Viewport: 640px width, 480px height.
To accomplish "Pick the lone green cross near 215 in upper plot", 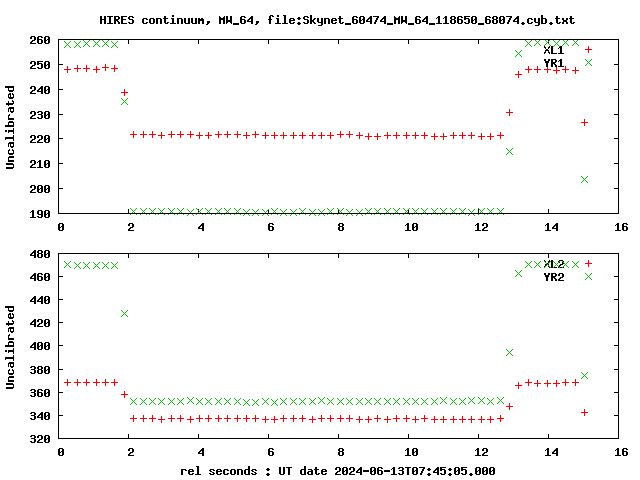I will pos(509,151).
